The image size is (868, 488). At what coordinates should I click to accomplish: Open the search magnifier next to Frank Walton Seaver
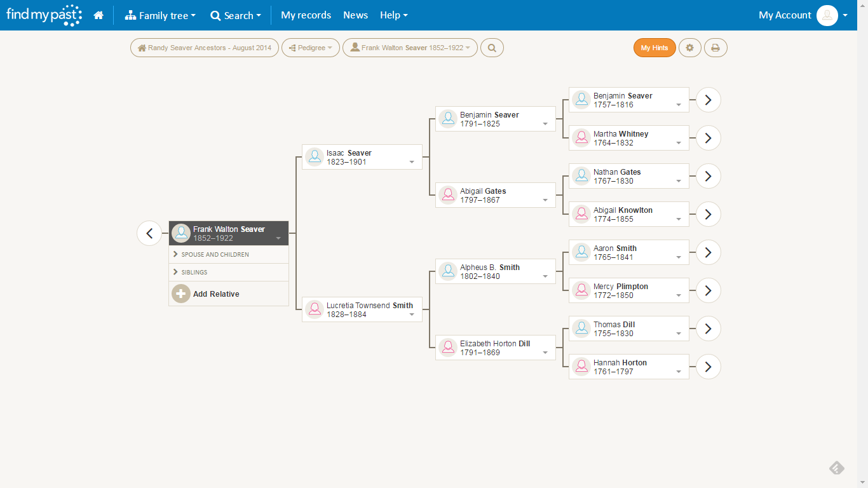492,48
